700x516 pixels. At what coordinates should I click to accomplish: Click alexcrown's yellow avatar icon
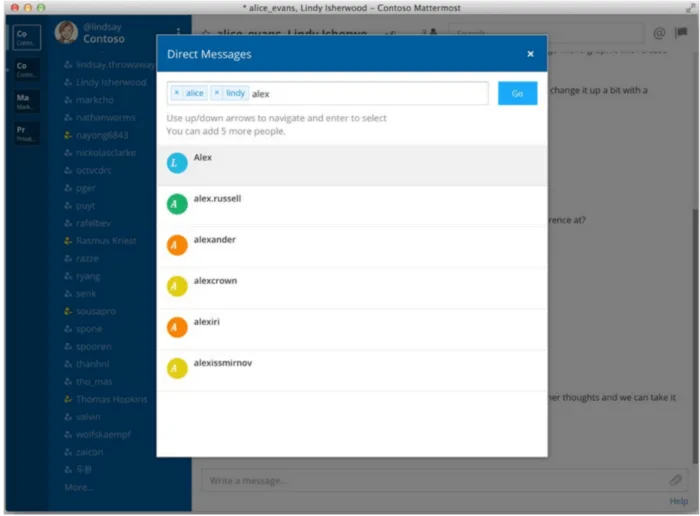coord(177,286)
